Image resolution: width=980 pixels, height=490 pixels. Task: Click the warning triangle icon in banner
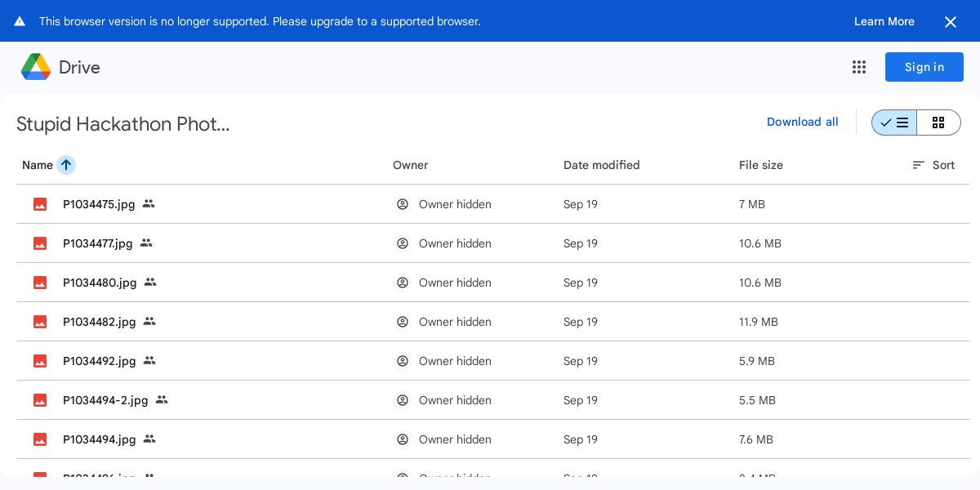(20, 21)
